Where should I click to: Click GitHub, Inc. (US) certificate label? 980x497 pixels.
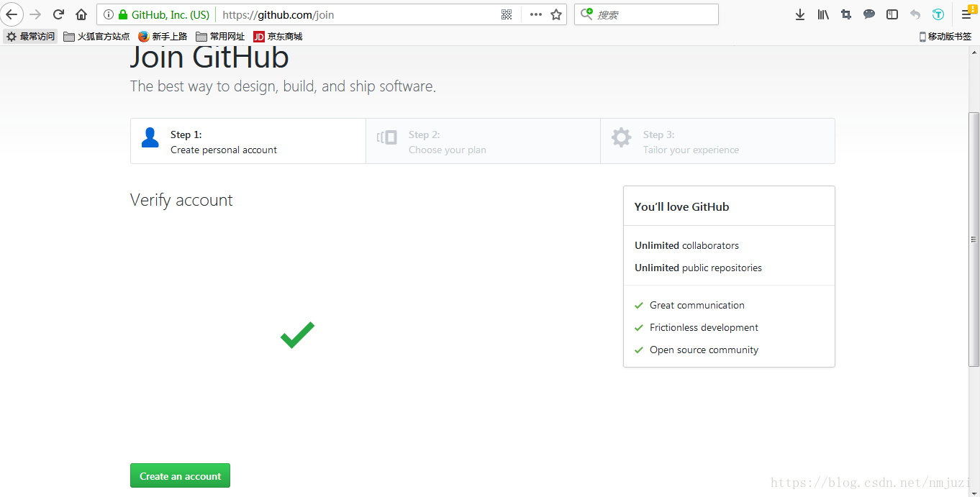171,14
